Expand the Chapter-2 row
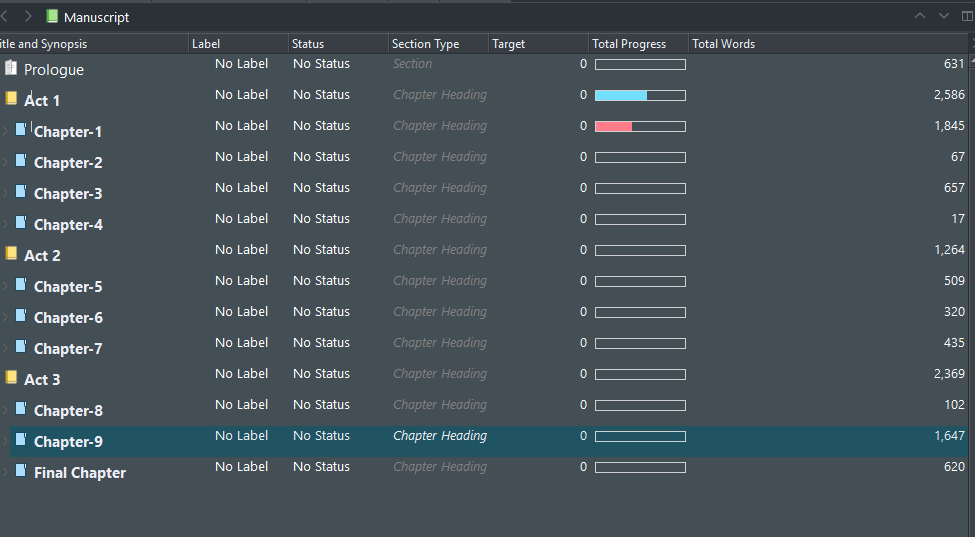The image size is (975, 537). 5,162
